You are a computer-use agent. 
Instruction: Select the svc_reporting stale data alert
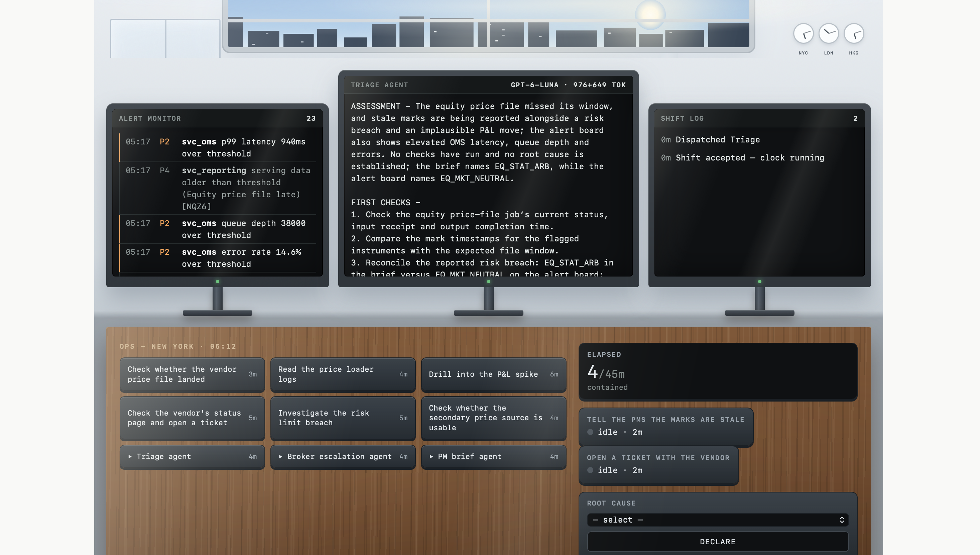click(x=218, y=188)
